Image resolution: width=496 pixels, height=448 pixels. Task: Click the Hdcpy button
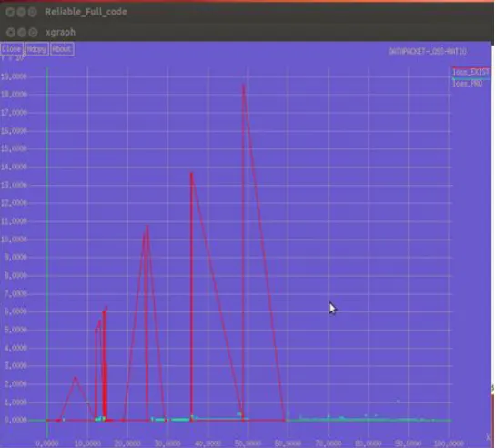click(36, 49)
